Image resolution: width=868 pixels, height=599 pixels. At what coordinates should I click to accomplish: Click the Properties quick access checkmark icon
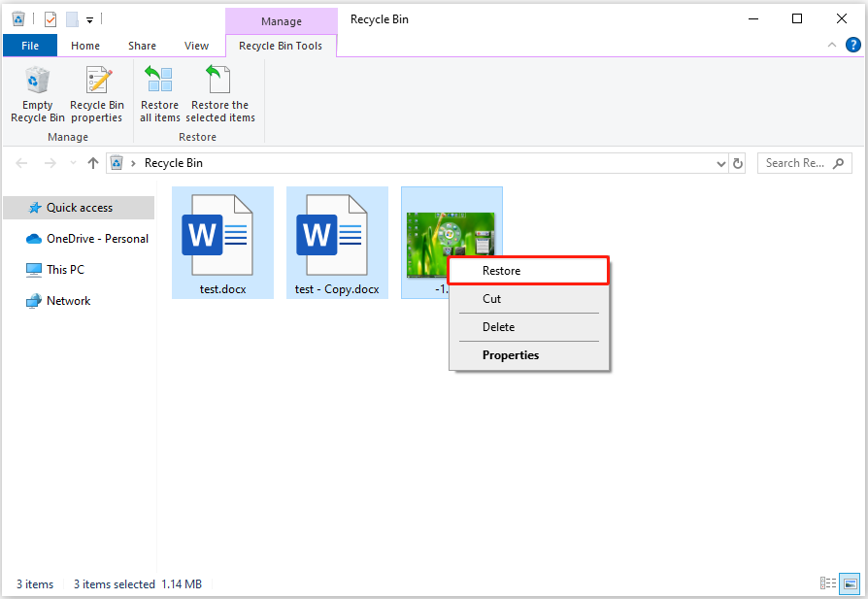click(x=50, y=19)
